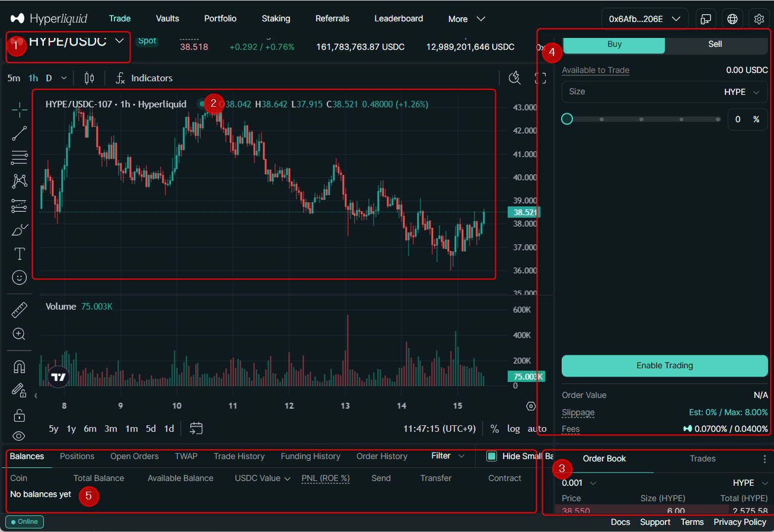Click the order size percentage slider handle
Screen dimensions: 774x532
567,119
